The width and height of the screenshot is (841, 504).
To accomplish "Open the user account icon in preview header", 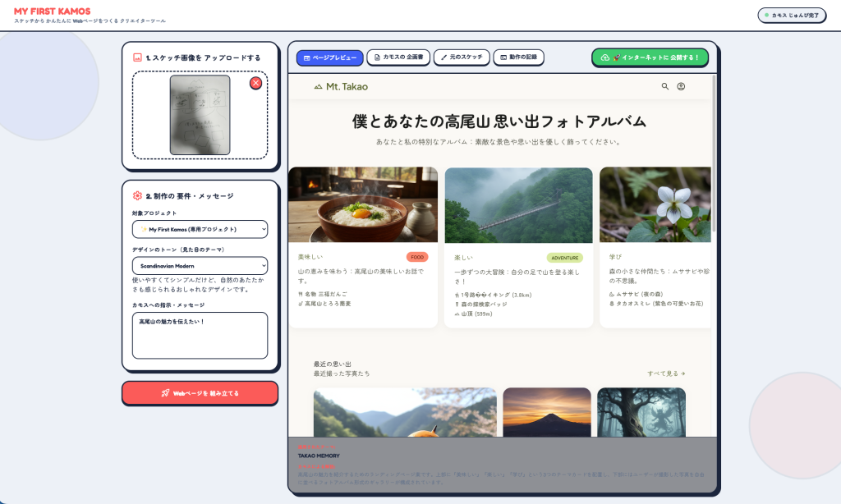I will (x=681, y=86).
